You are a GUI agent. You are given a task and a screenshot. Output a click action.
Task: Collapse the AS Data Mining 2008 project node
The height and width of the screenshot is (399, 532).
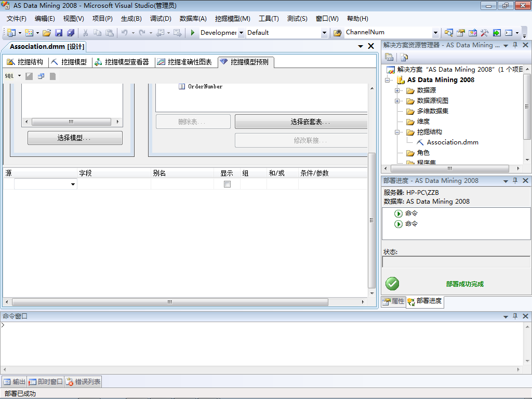[x=387, y=80]
